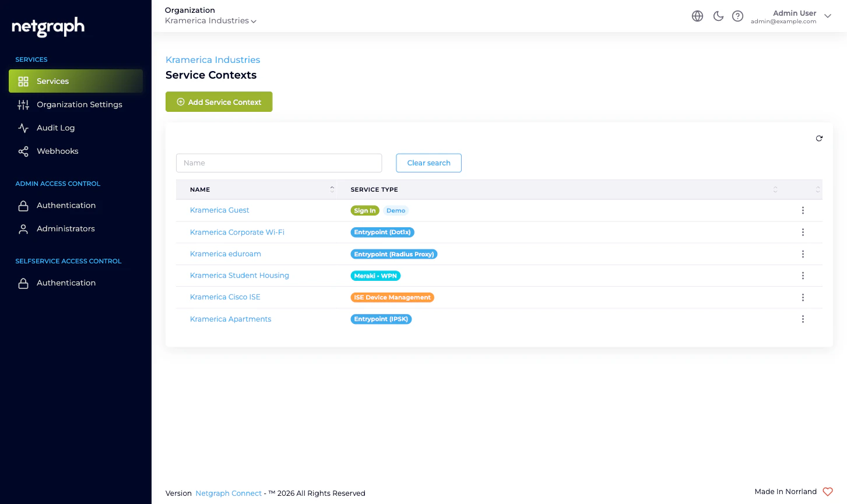Open the kebab menu for Kramerica Guest
Viewport: 847px width, 504px height.
point(803,210)
